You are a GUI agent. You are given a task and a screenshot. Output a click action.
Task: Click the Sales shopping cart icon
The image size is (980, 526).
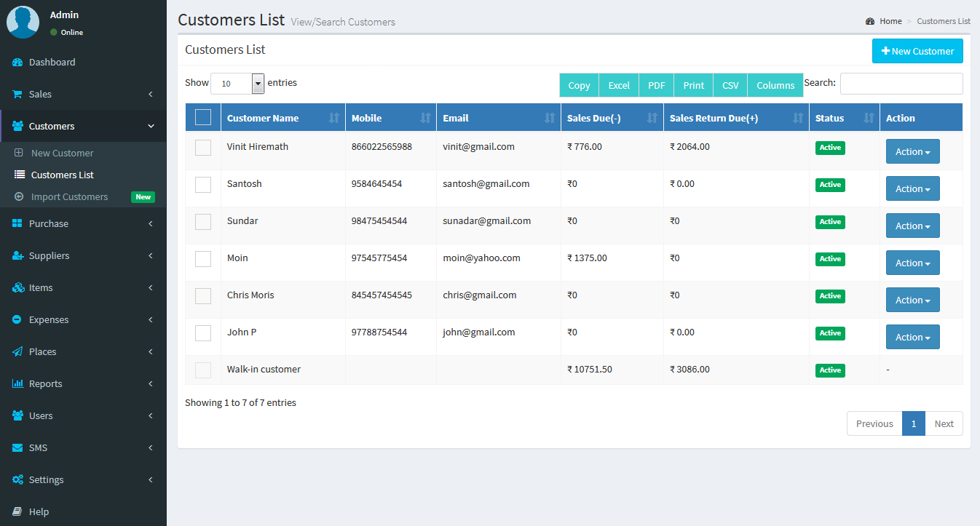point(17,95)
